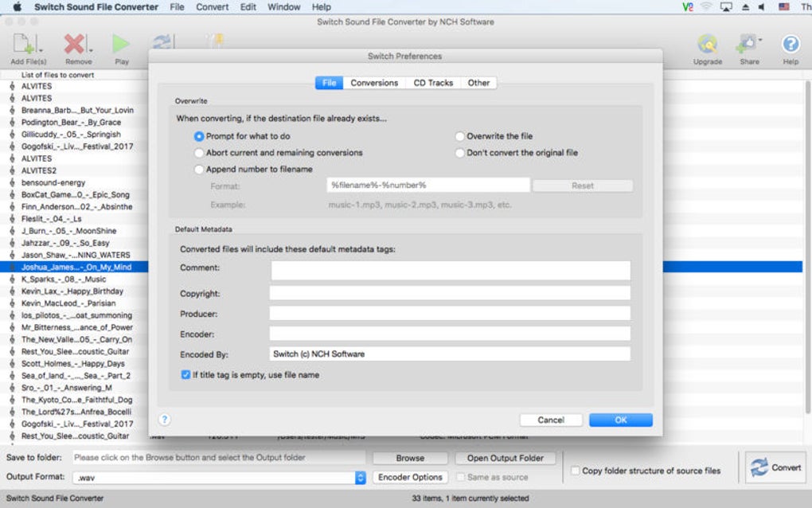
Task: Click the Encoder metadata field
Action: click(x=450, y=334)
